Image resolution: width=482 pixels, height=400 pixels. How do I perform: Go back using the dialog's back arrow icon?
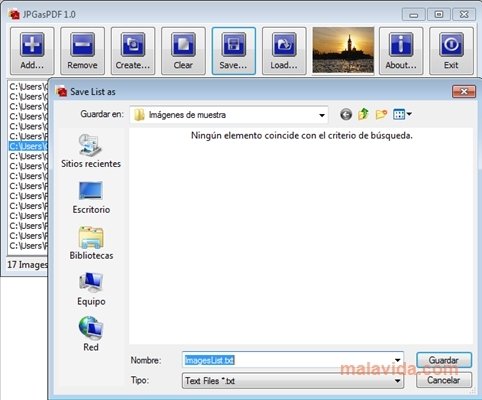pos(346,115)
